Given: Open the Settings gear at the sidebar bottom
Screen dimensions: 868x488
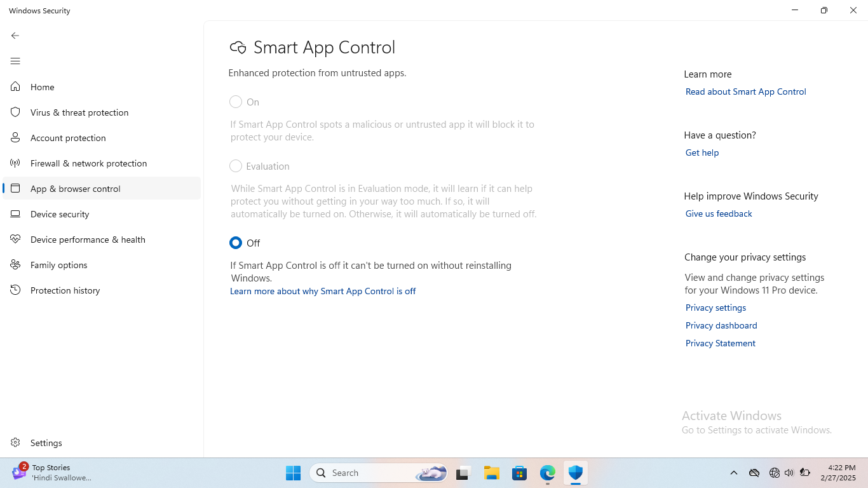Looking at the screenshot, I should coord(17,443).
